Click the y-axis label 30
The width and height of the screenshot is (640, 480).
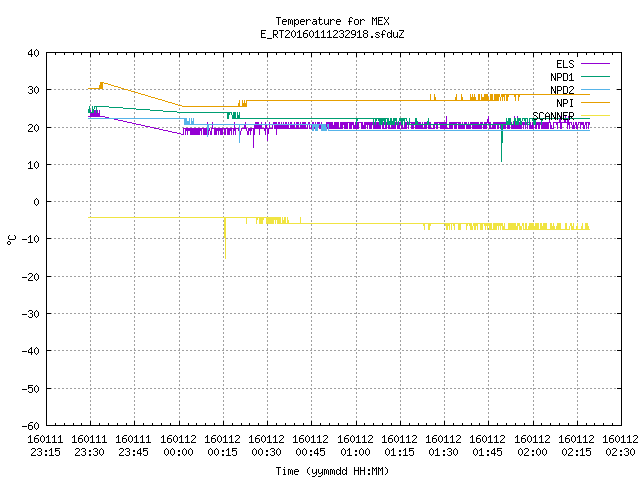(x=33, y=90)
